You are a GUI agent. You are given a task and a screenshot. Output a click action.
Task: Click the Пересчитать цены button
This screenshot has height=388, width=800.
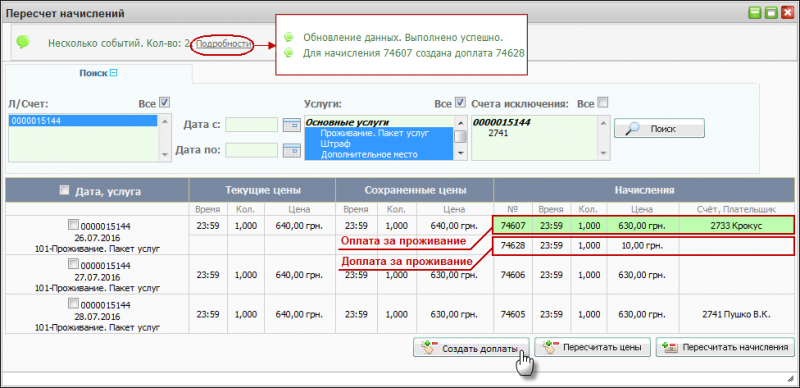593,348
